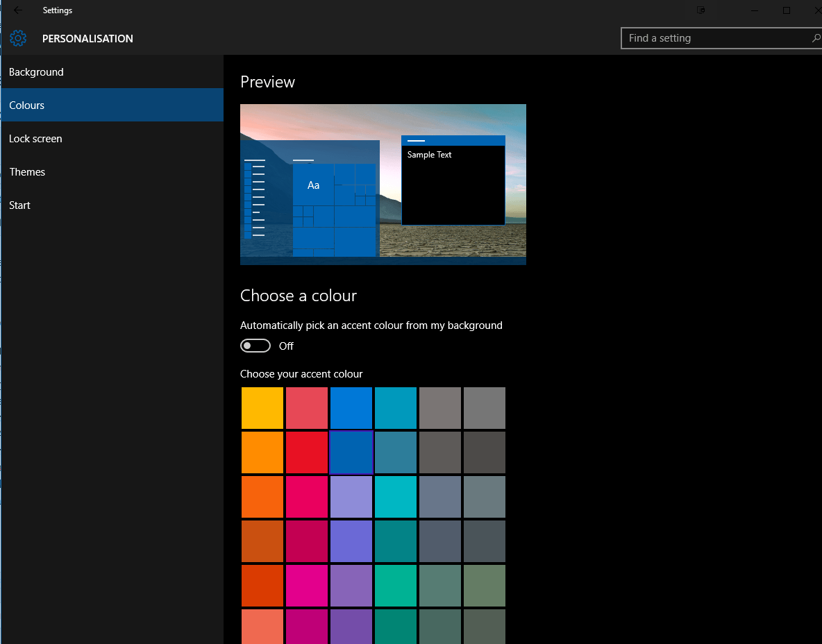Select the dark muted green swatch, bottom row

coord(440,627)
